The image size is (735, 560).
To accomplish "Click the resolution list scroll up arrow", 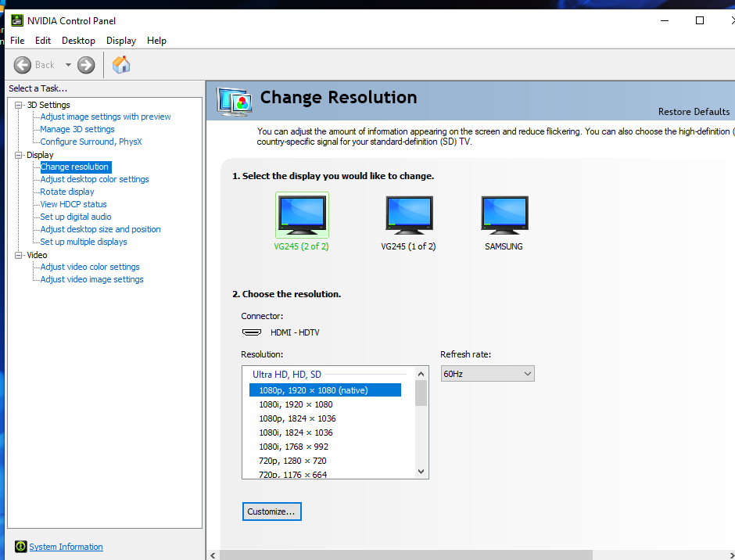I will point(421,374).
